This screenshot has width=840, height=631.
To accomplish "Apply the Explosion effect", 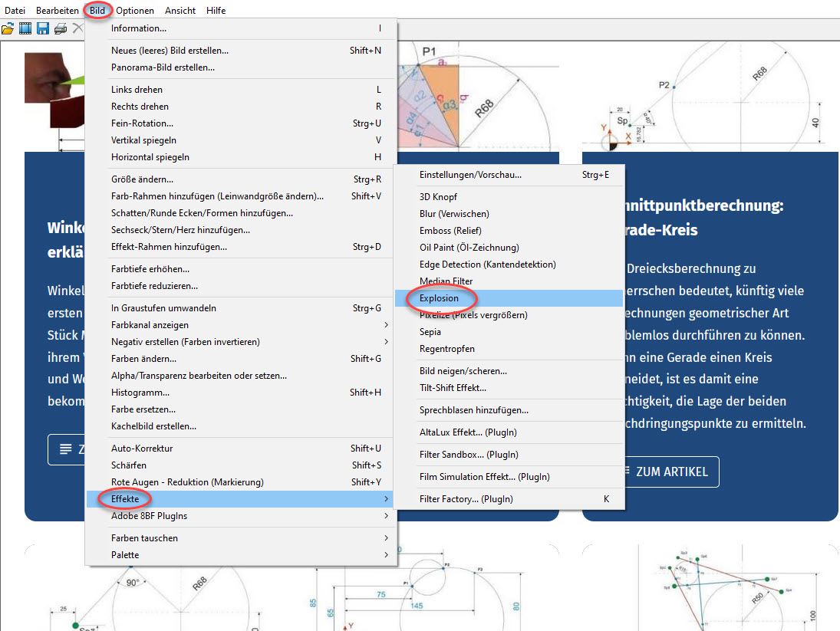I will (509, 298).
